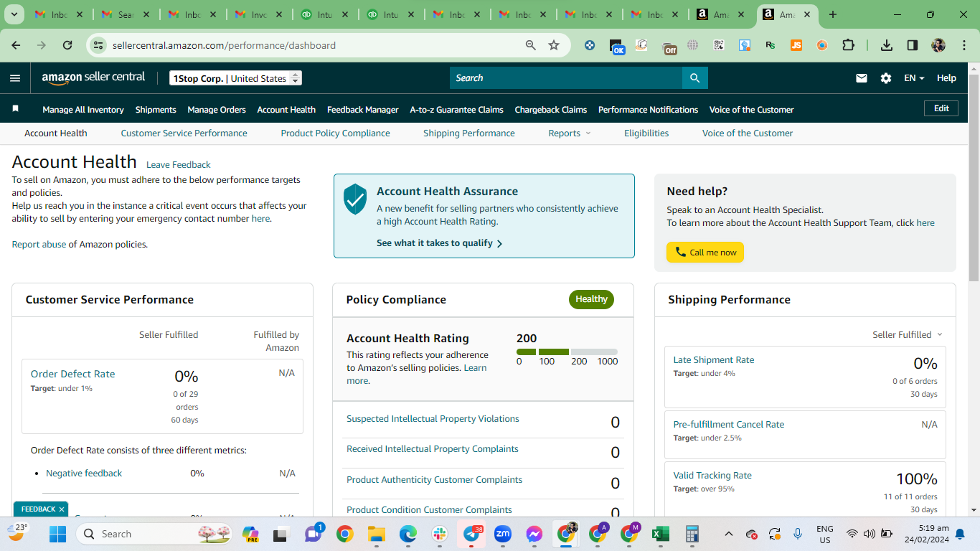980x551 pixels.
Task: Open the Late Shipment Rate link
Action: click(x=714, y=360)
